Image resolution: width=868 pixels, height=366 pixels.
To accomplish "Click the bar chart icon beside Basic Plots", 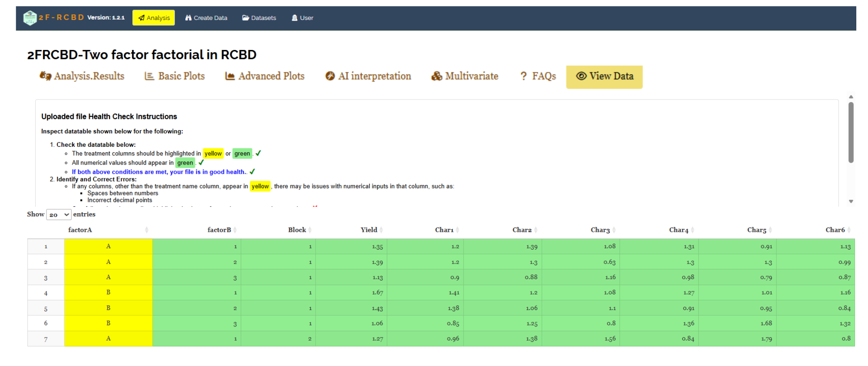I will click(149, 76).
